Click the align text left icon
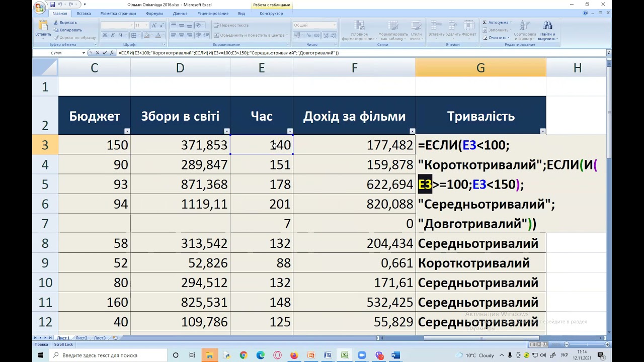 click(173, 35)
